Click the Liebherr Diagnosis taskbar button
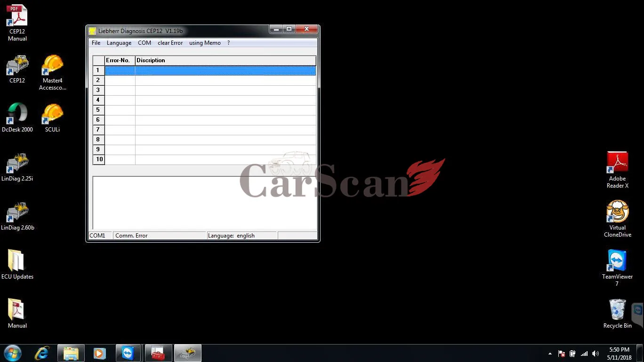644x362 pixels. click(x=187, y=353)
